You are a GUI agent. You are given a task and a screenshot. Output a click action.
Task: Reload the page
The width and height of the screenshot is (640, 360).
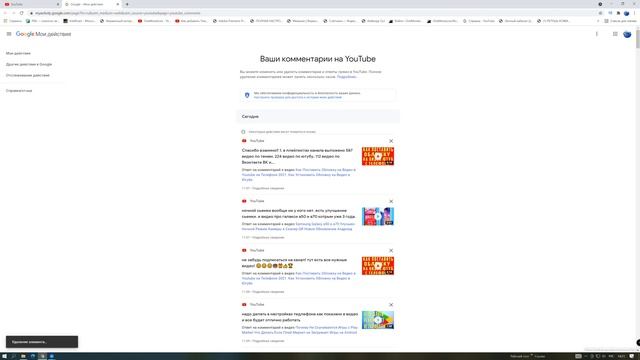tap(21, 13)
